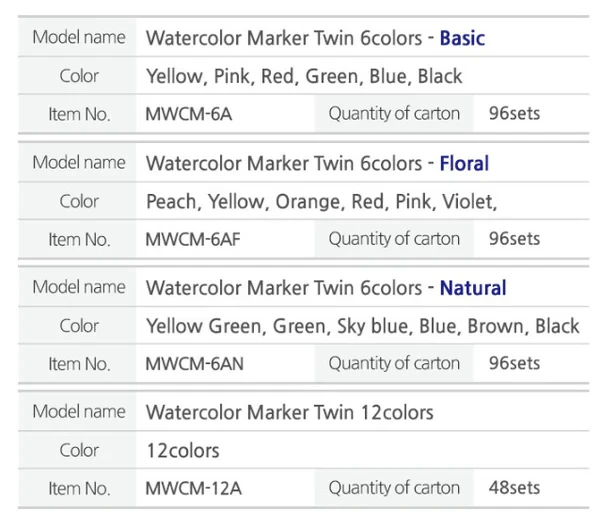Click item number MWCM-6A
Viewport: 600px width, 512px height.
point(189,114)
